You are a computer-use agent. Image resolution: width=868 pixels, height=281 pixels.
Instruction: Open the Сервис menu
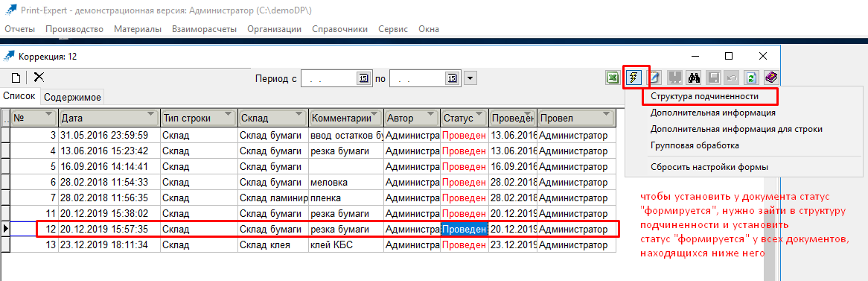pyautogui.click(x=393, y=29)
